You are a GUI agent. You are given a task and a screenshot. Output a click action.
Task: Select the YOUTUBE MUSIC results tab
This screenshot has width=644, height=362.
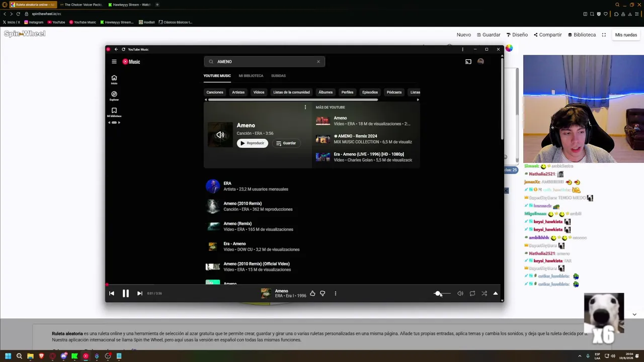(217, 76)
